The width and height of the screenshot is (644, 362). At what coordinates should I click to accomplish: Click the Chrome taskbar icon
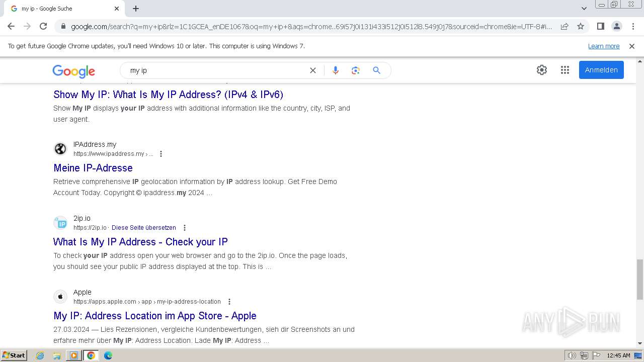tap(91, 355)
